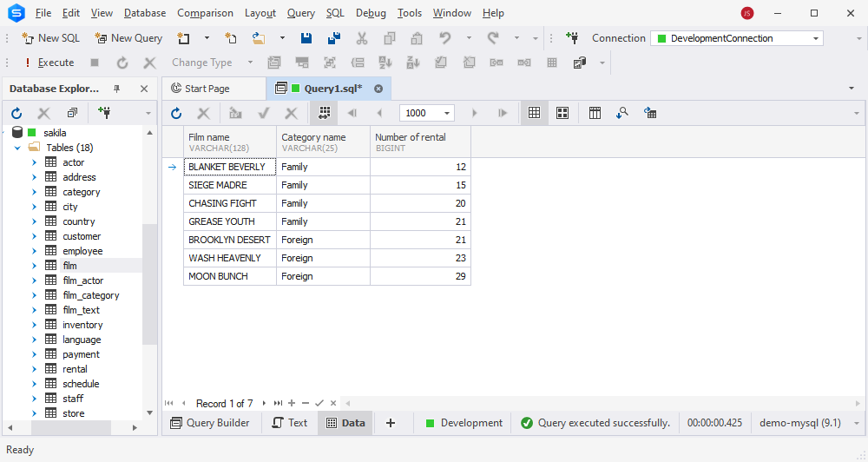Click the Execute button
The height and width of the screenshot is (462, 868).
[49, 63]
